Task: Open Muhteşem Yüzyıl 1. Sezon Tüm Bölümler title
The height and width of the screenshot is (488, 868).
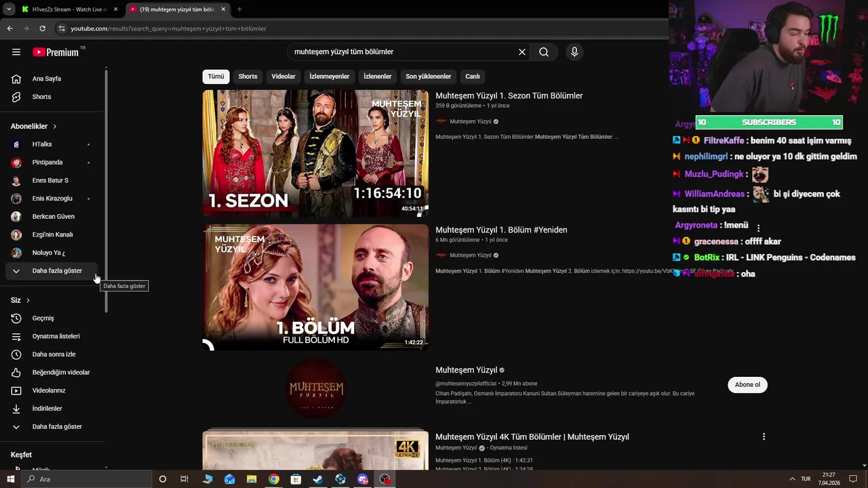Action: point(509,96)
